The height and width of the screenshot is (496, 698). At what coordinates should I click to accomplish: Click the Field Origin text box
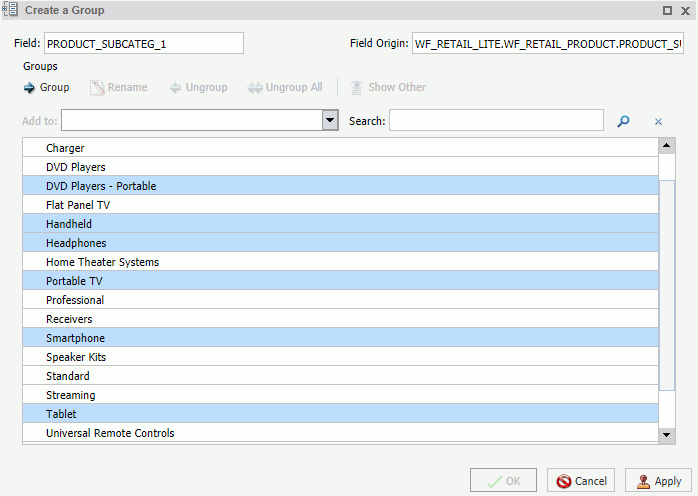[548, 43]
